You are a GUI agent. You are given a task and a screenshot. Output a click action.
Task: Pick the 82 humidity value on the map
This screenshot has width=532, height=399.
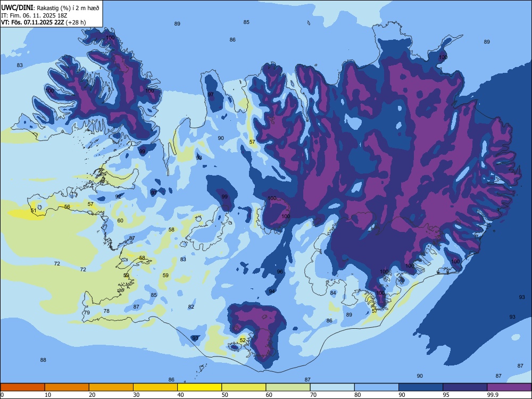(191, 307)
